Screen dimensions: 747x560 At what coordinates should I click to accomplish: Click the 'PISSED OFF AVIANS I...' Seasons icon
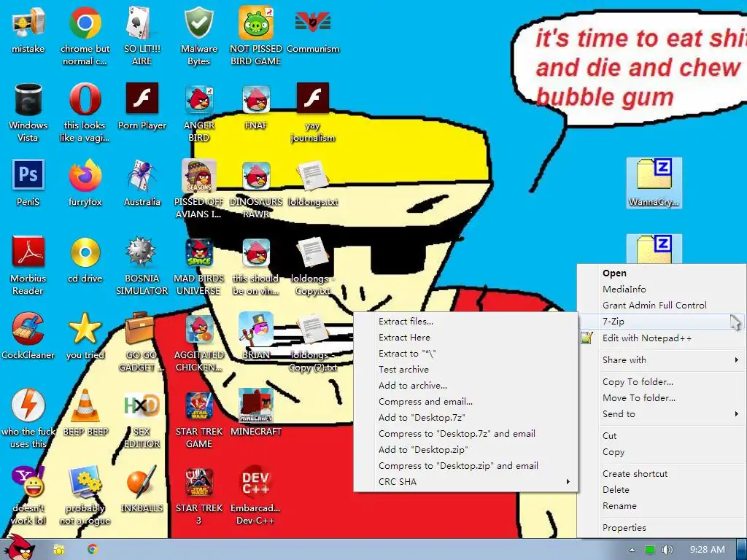coord(198,175)
